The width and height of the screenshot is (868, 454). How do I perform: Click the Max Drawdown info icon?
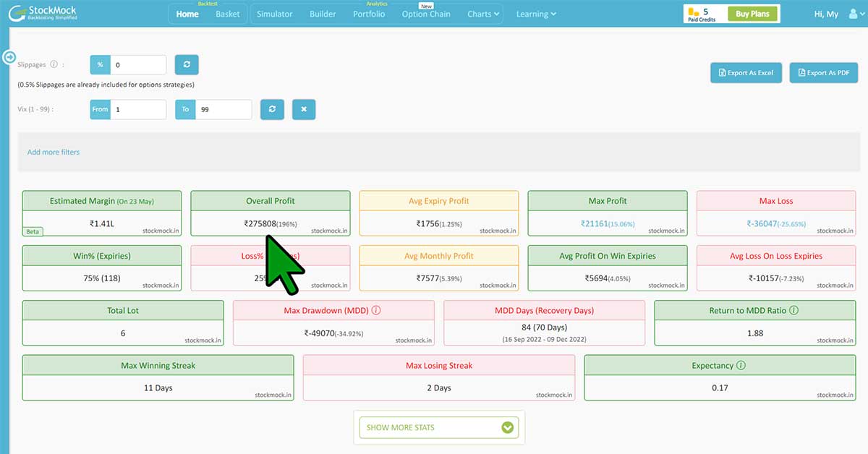376,310
